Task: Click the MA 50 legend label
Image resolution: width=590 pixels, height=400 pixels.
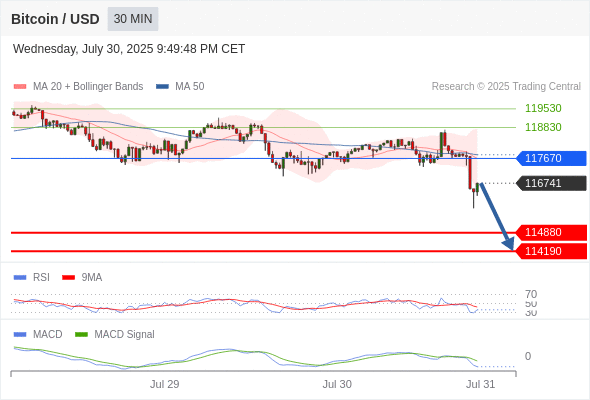Action: [190, 87]
